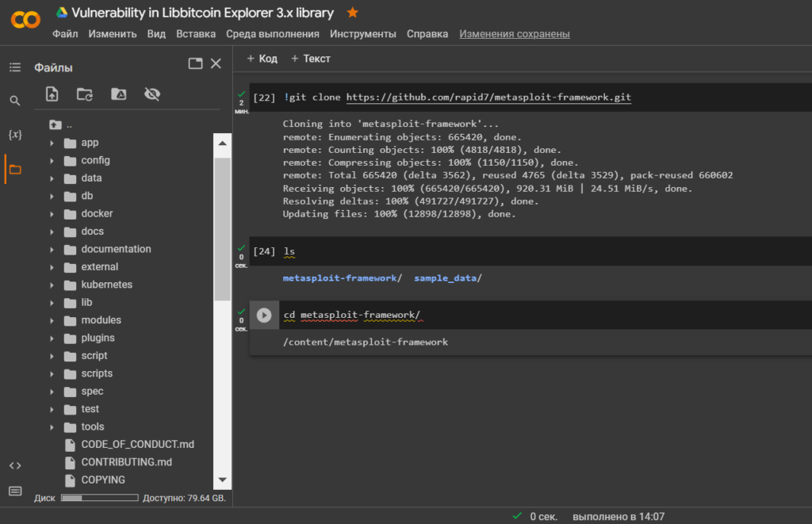Expand the plugins folder arrow

click(52, 338)
